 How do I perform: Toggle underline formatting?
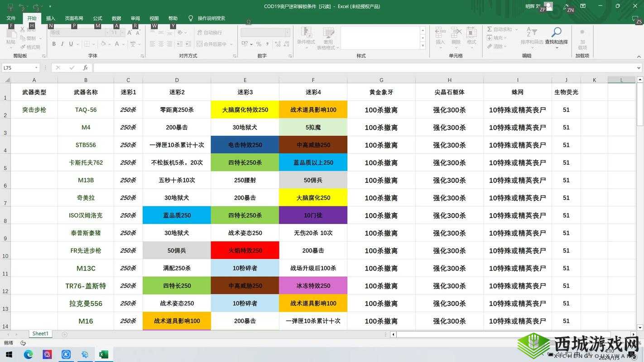coord(71,44)
